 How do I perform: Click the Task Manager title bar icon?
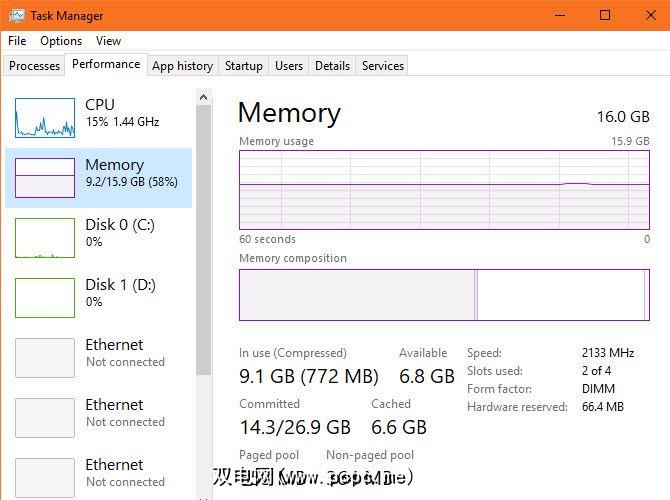(16, 16)
